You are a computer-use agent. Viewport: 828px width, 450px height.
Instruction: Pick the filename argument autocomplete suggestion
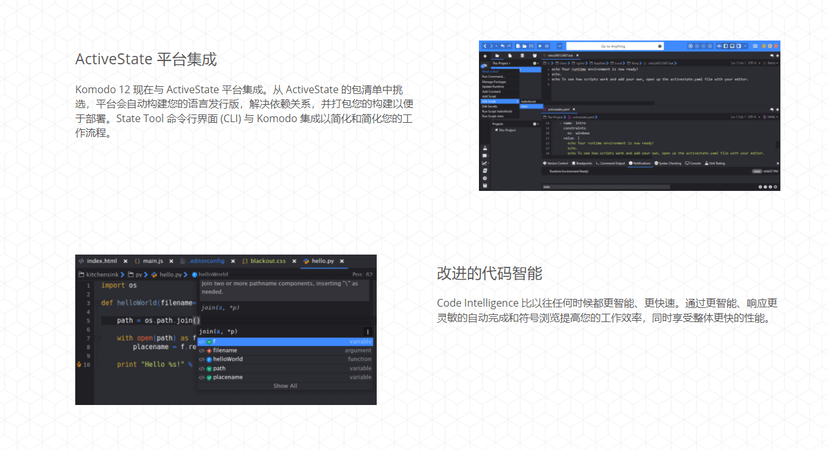click(285, 350)
